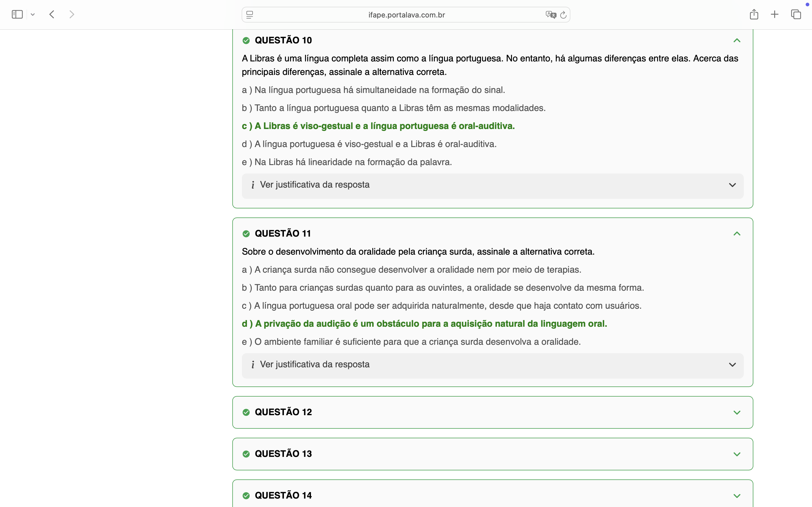Viewport: 812px width, 507px height.
Task: Reload the current page
Action: coord(564,15)
